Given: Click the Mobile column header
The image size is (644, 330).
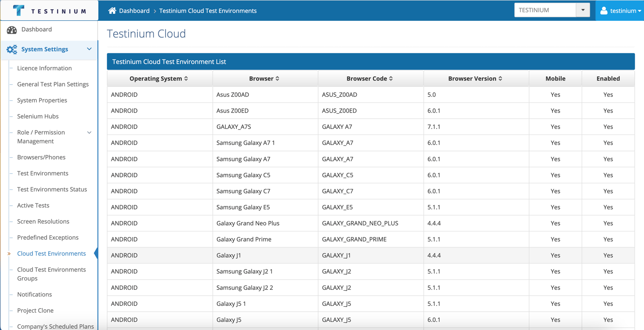Looking at the screenshot, I should point(555,79).
